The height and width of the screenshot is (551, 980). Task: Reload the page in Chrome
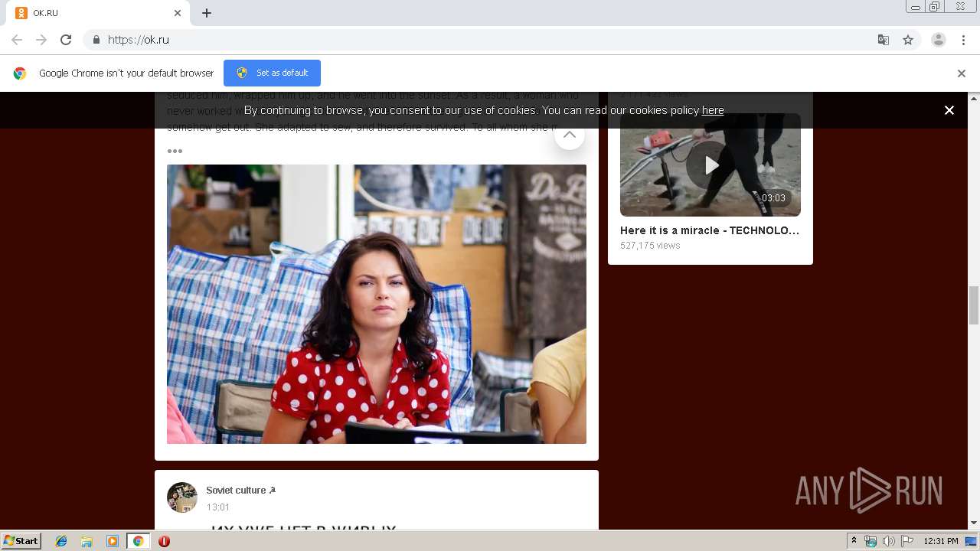pyautogui.click(x=66, y=40)
